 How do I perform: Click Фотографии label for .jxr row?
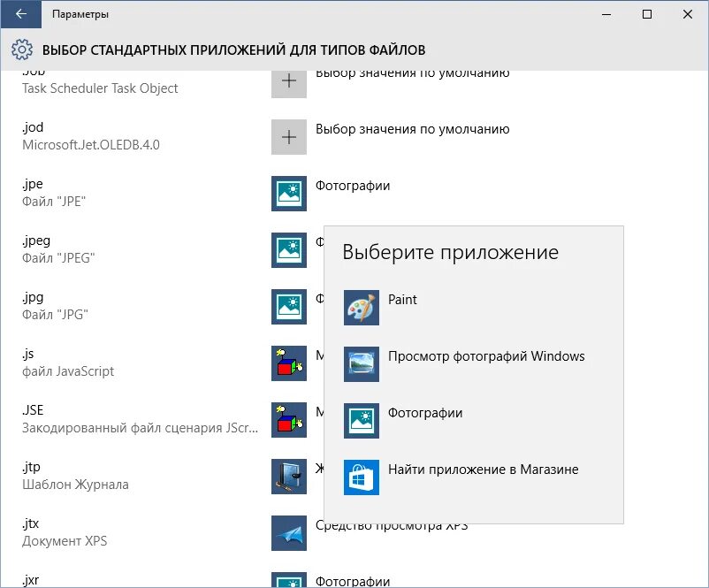pos(353,581)
